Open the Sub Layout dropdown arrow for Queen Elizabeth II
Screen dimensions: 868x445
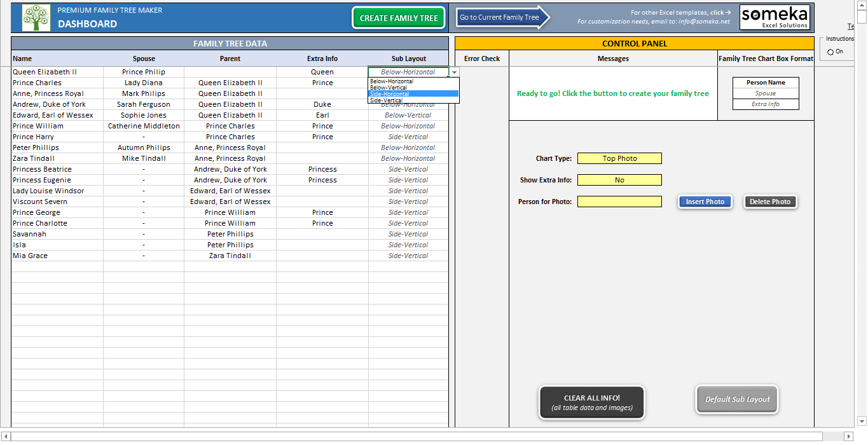click(454, 72)
